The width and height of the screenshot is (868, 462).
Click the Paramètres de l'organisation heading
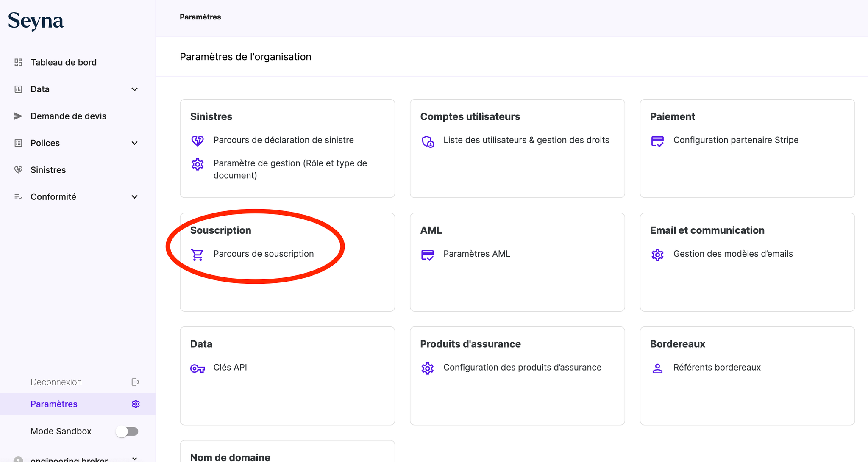[245, 57]
